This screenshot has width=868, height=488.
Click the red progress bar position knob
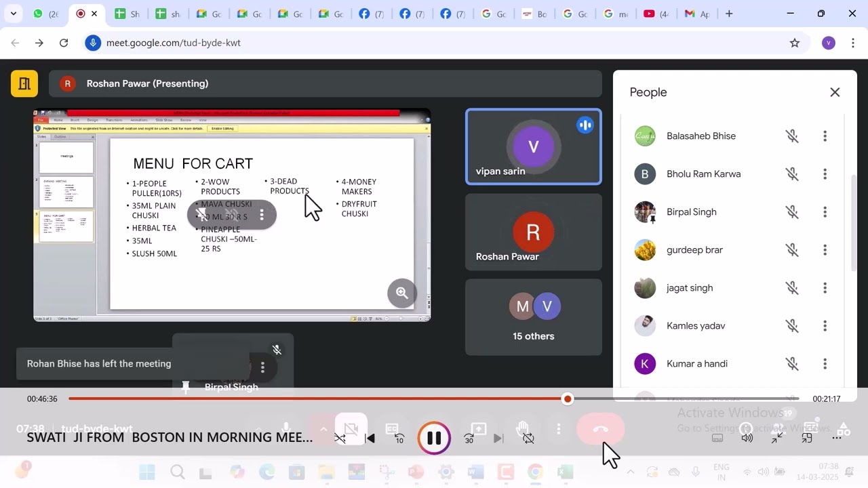tap(568, 399)
